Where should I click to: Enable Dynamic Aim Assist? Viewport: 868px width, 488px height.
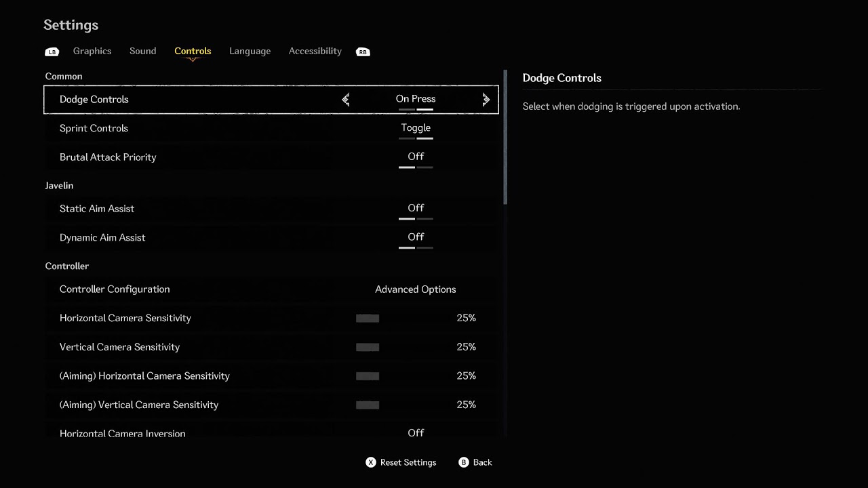pyautogui.click(x=416, y=237)
